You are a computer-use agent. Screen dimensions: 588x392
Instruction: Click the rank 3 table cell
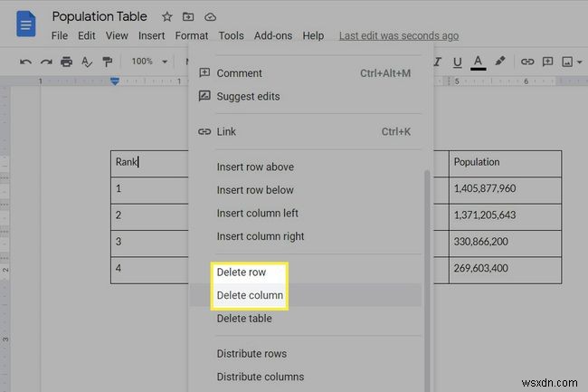[150, 244]
